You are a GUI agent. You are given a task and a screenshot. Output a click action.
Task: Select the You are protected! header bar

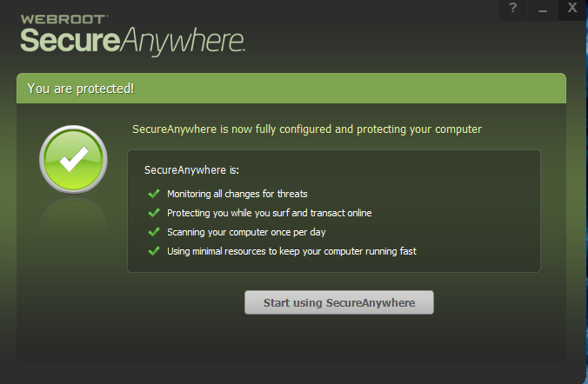[x=291, y=89]
